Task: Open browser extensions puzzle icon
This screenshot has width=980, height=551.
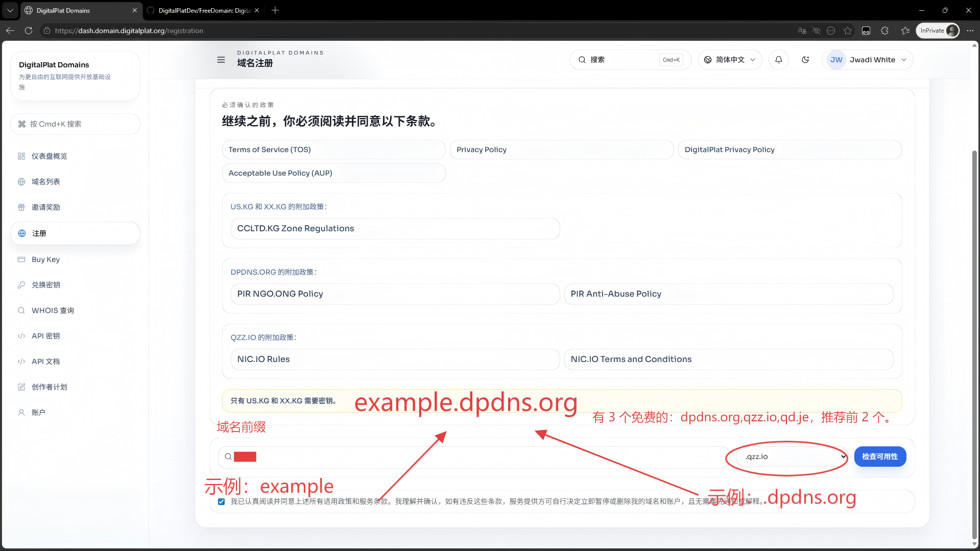Action: tap(885, 31)
